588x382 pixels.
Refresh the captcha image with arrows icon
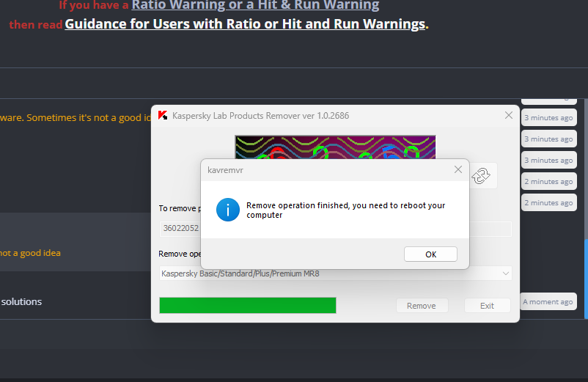481,176
